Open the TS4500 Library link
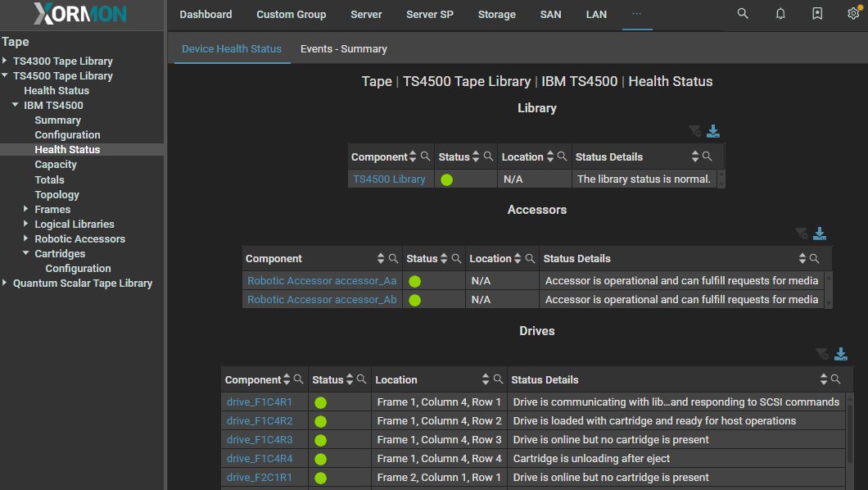Image resolution: width=868 pixels, height=490 pixels. click(389, 179)
